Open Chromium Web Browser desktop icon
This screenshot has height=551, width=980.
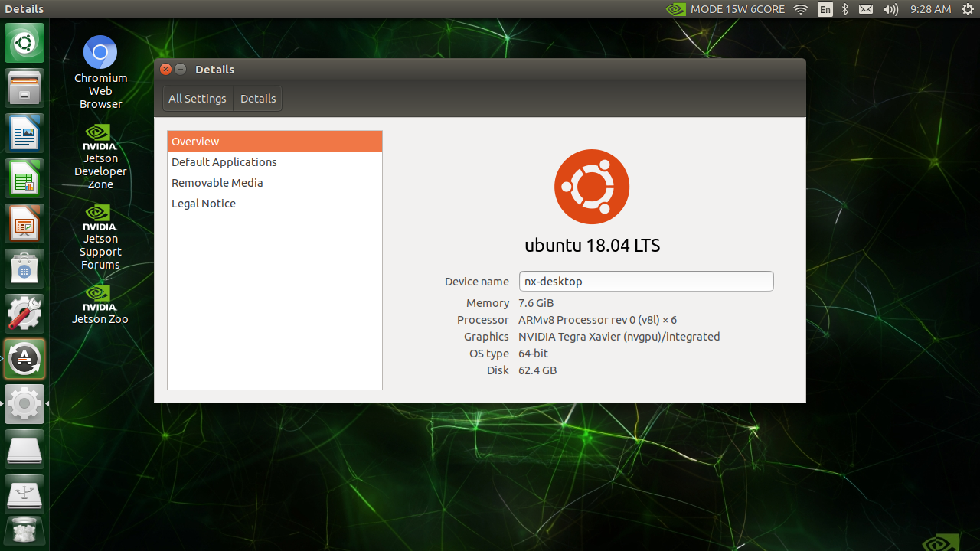coord(100,72)
